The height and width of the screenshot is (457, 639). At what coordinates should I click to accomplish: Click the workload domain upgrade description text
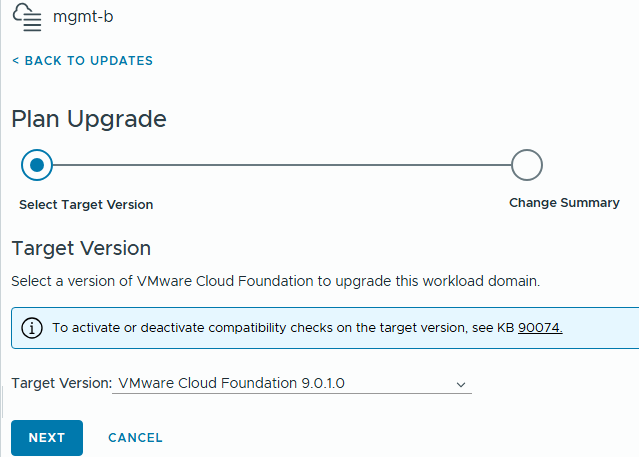click(276, 281)
